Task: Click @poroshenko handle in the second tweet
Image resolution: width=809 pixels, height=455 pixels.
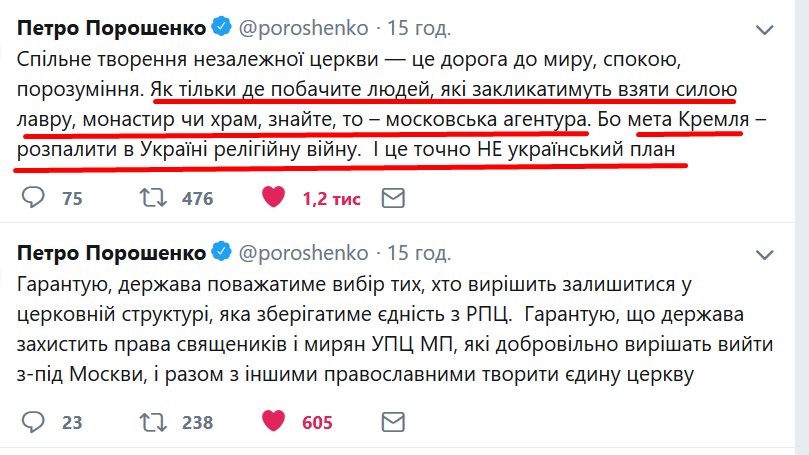Action: [x=304, y=250]
